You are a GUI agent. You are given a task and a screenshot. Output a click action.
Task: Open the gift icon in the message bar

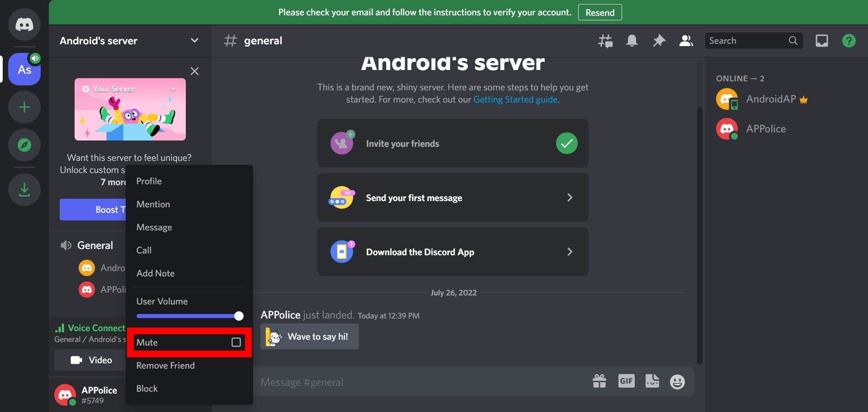[x=599, y=381]
